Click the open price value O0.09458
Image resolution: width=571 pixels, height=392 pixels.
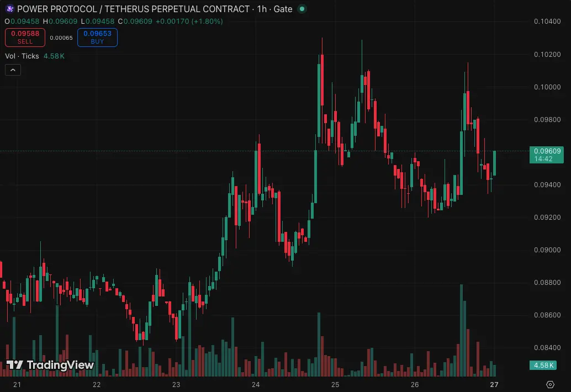(x=22, y=22)
